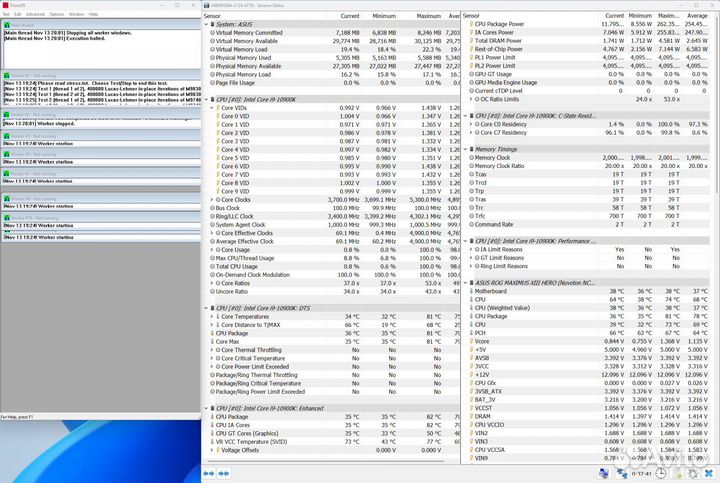Screen dimensions: 720x483
Task: Collapse the Memory Timings group
Action: pos(465,149)
